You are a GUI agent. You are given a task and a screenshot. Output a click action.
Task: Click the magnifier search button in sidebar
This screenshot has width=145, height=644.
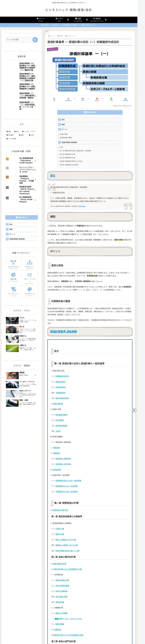point(35,40)
